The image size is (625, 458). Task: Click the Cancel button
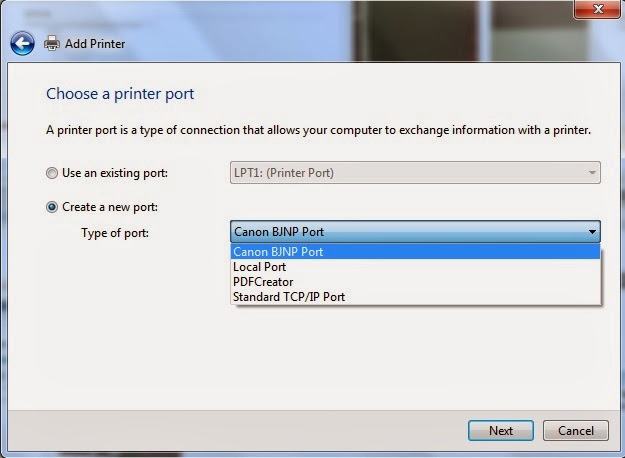[576, 430]
